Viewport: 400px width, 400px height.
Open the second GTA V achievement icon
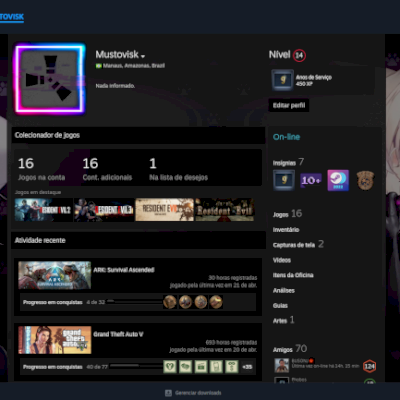(185, 367)
